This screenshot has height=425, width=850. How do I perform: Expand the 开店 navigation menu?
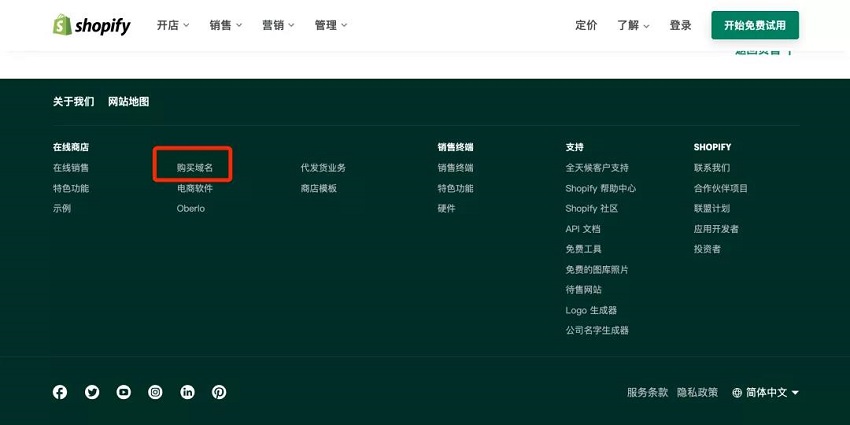(x=173, y=25)
